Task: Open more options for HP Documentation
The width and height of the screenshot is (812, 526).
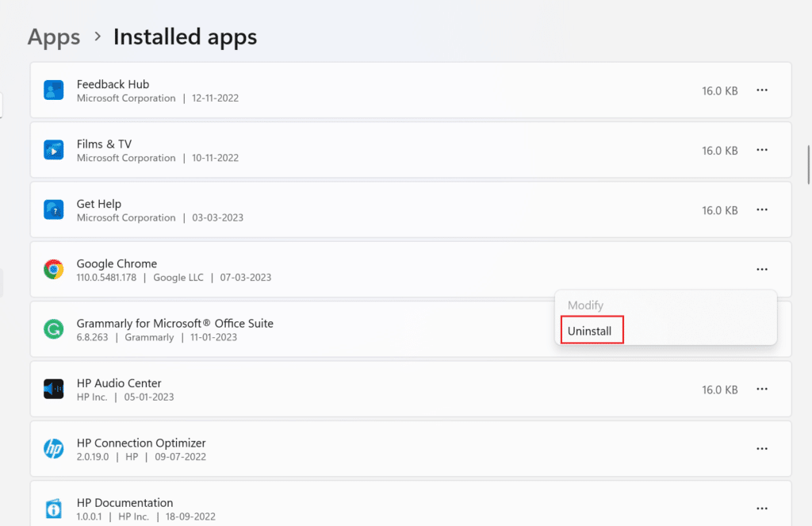Action: (762, 509)
